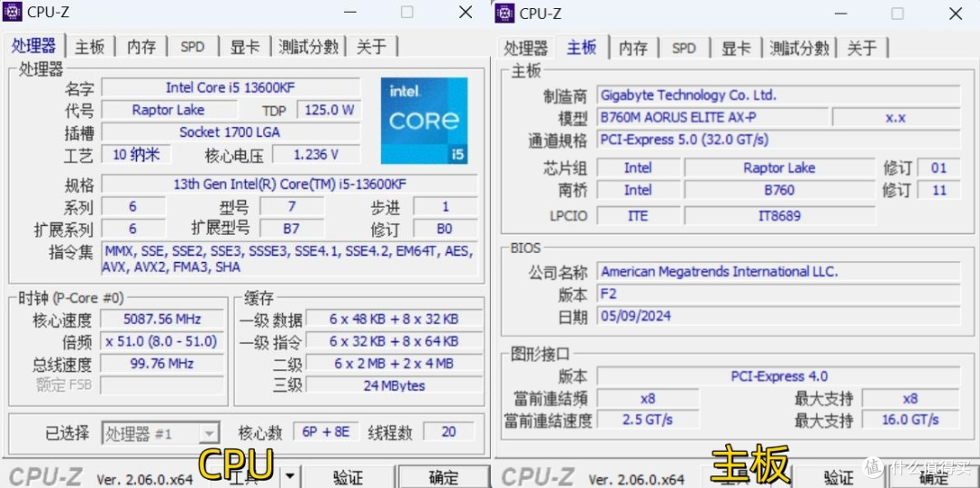
Task: Click manufacturer Gigabyte Technology Co. Ltd.
Action: point(779,95)
